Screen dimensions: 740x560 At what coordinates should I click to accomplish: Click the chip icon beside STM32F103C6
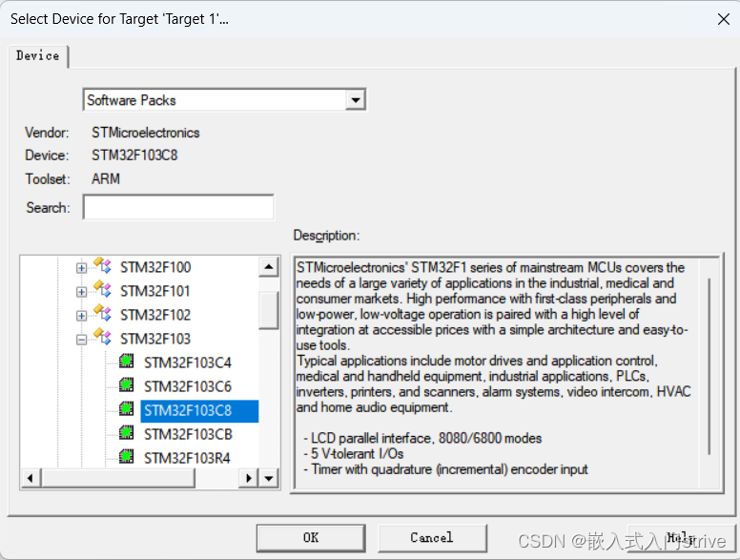[x=126, y=385]
